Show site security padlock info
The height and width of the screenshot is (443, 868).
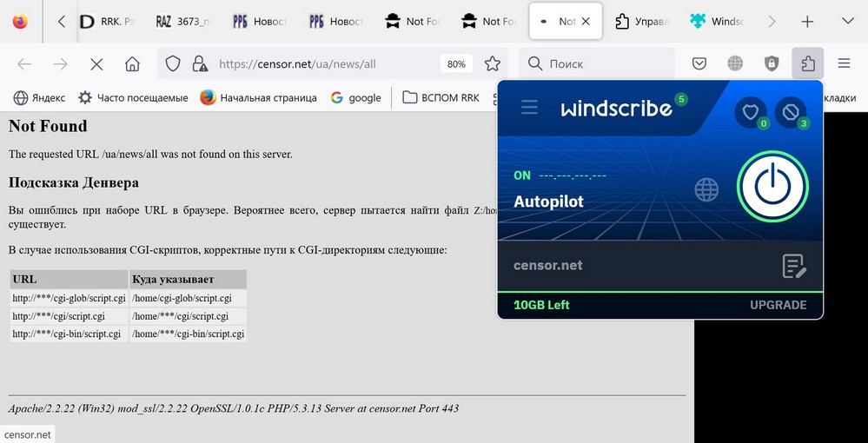199,63
